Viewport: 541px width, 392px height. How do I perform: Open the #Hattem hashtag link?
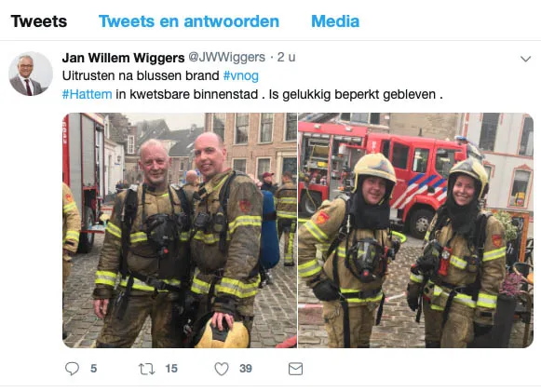[x=87, y=94]
